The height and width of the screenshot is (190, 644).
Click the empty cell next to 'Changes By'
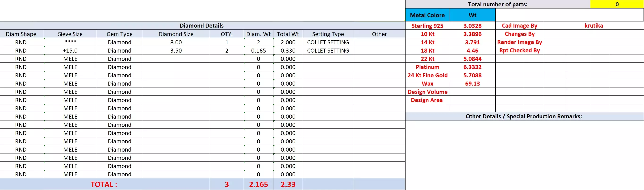pos(594,34)
